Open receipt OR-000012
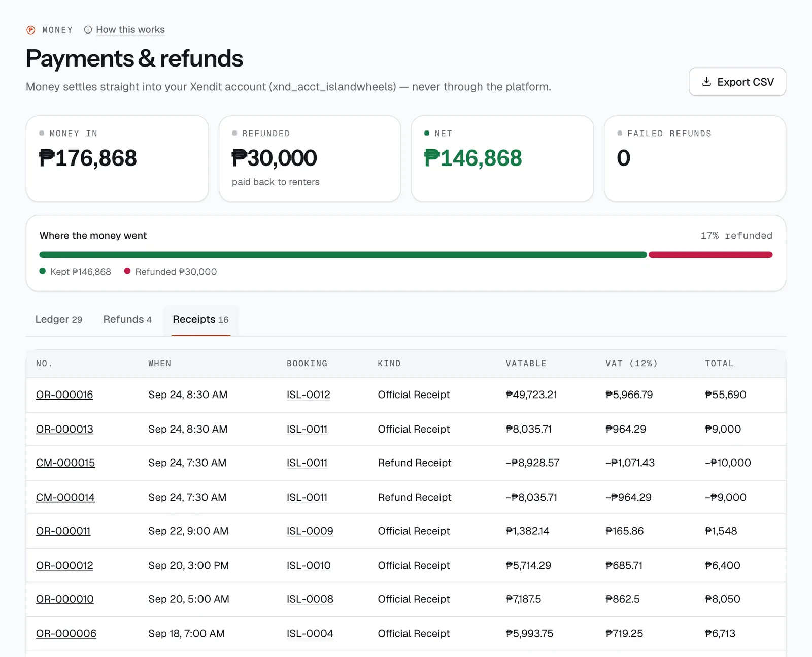The image size is (812, 657). pos(64,566)
